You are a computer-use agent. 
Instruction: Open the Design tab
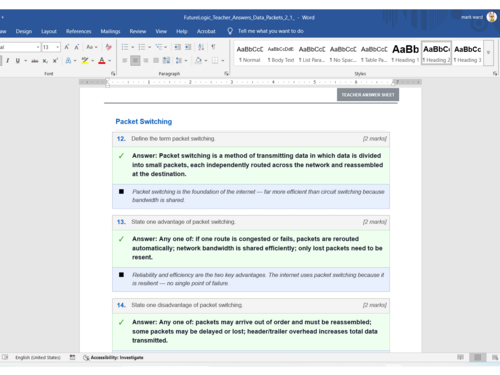tap(24, 31)
